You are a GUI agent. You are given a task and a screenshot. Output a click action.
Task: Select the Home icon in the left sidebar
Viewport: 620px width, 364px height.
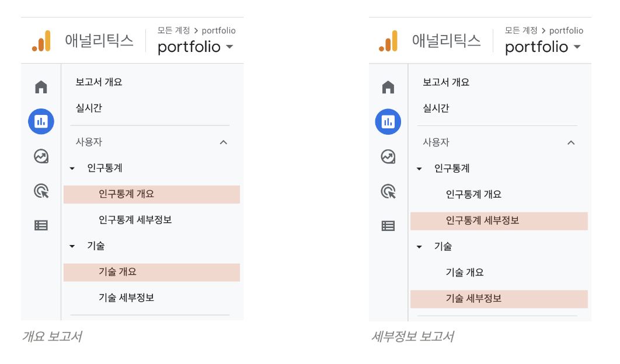[x=41, y=86]
